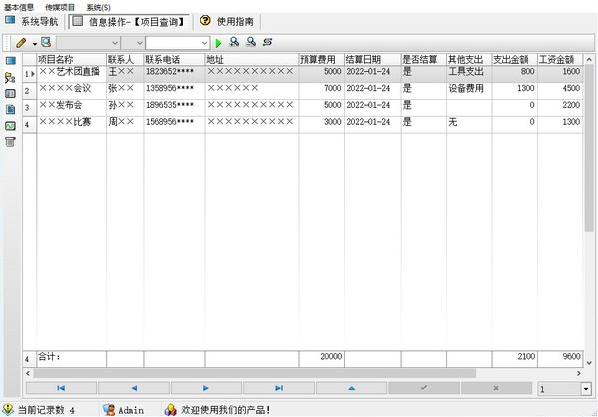This screenshot has width=598, height=417.
Task: Click the 地址 column header
Action: tap(252, 60)
